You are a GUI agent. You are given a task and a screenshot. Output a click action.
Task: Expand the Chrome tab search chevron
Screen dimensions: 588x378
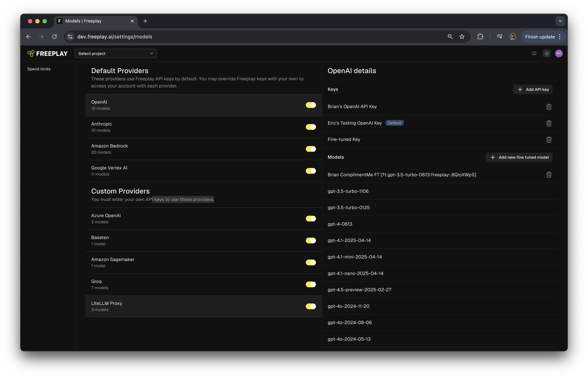(560, 21)
